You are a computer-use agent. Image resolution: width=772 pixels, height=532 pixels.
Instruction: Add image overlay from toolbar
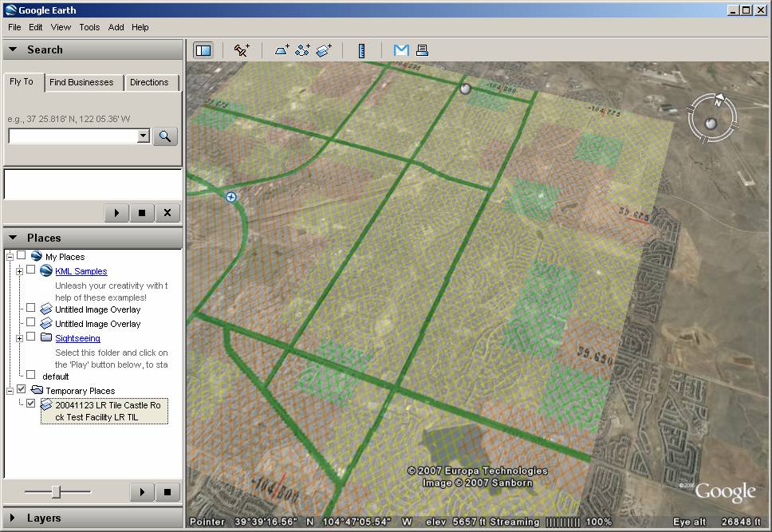tap(324, 50)
